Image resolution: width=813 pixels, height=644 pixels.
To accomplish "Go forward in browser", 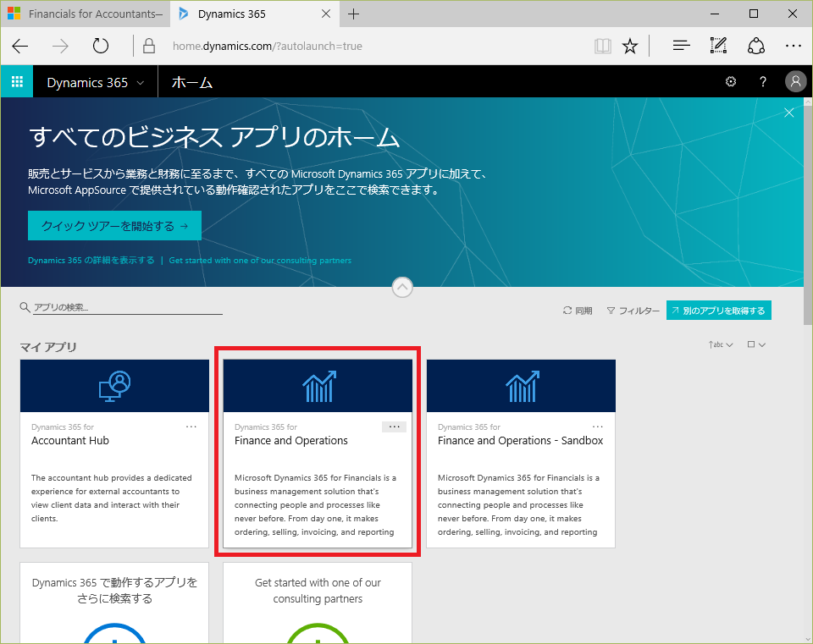I will tap(60, 46).
